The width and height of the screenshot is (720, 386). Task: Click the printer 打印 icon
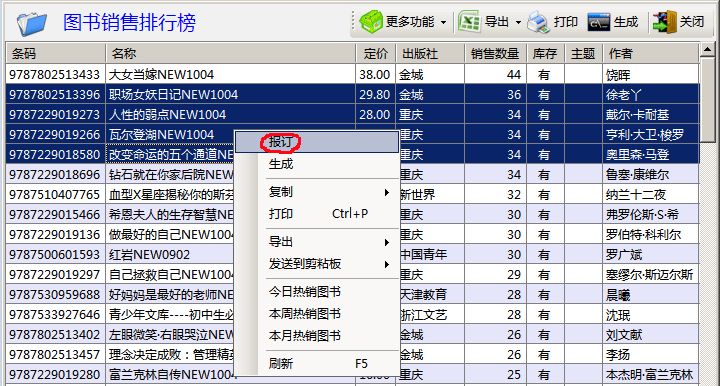click(538, 22)
